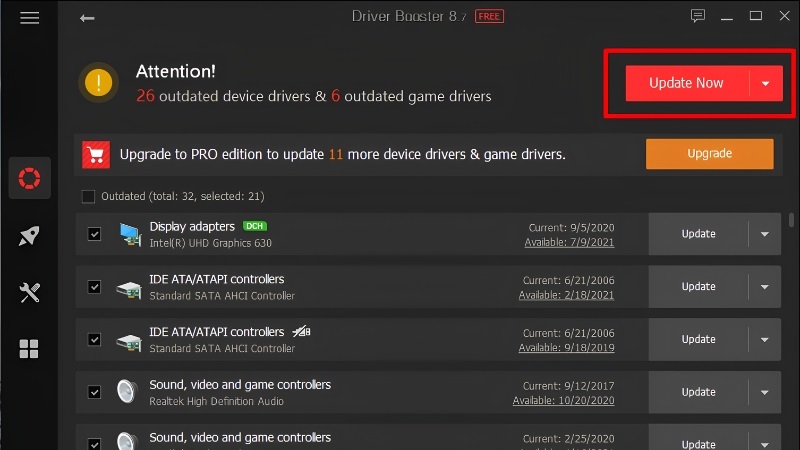Uncheck the Realtek High Definition Audio checkbox
The height and width of the screenshot is (450, 800).
click(94, 392)
